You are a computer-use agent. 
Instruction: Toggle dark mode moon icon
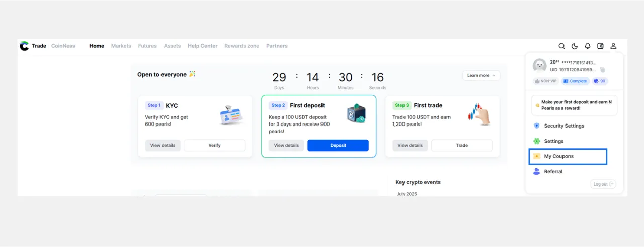(x=575, y=46)
